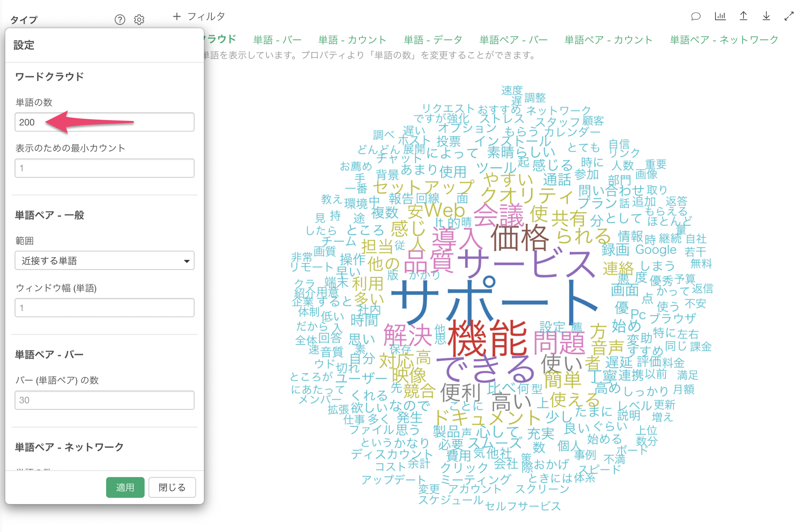
Task: Open the settings gear icon
Action: pos(139,20)
